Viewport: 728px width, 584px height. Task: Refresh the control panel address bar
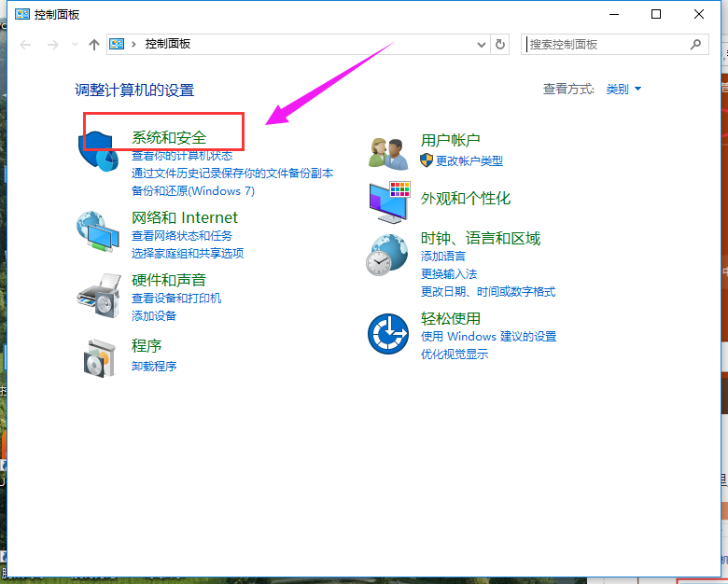click(x=501, y=44)
